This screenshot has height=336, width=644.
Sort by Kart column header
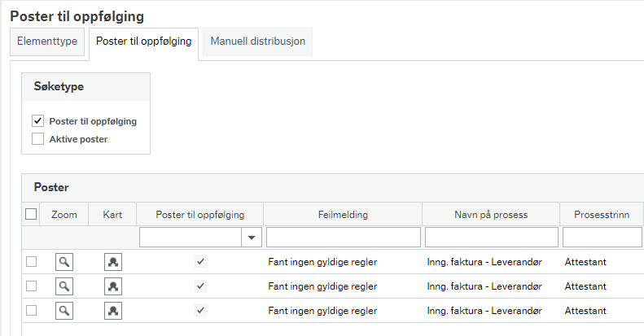pyautogui.click(x=112, y=215)
